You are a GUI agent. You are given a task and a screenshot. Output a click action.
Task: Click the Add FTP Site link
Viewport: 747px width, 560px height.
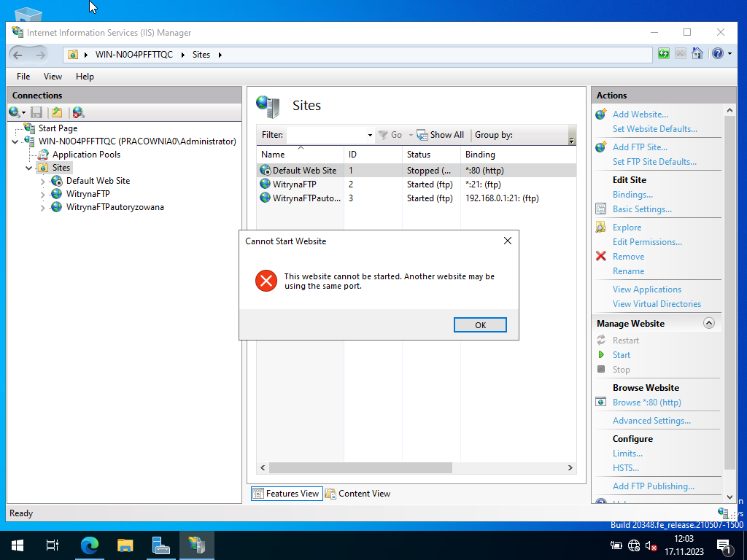point(640,147)
